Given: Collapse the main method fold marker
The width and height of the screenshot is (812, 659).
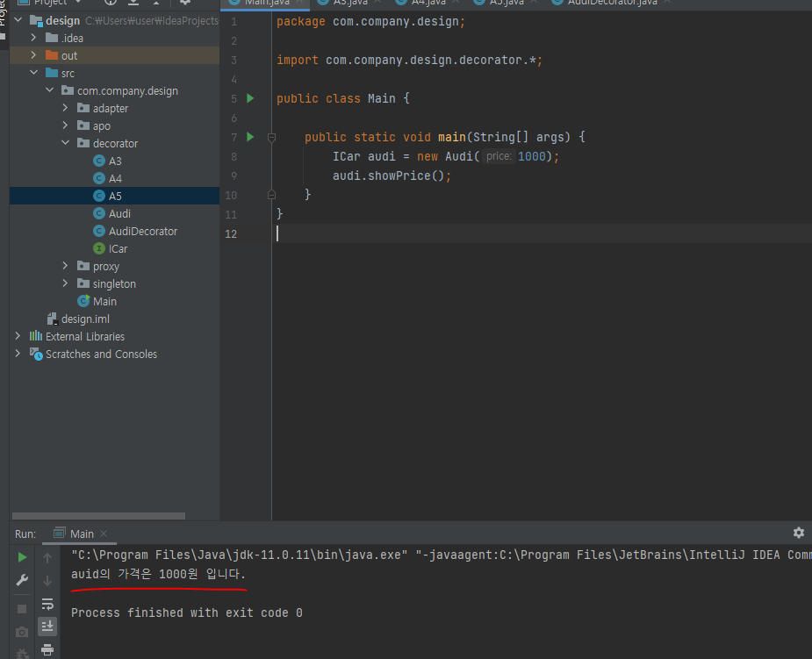Looking at the screenshot, I should tap(271, 137).
